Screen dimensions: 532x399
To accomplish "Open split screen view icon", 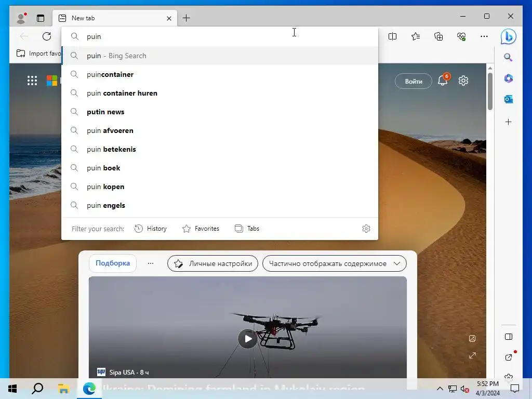I will pos(392,36).
